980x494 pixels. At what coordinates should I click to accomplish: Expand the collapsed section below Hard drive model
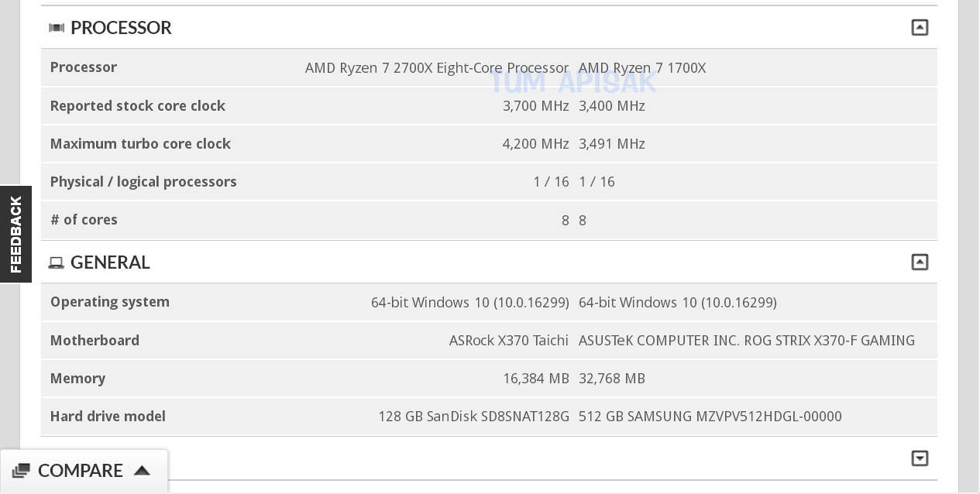coord(920,458)
